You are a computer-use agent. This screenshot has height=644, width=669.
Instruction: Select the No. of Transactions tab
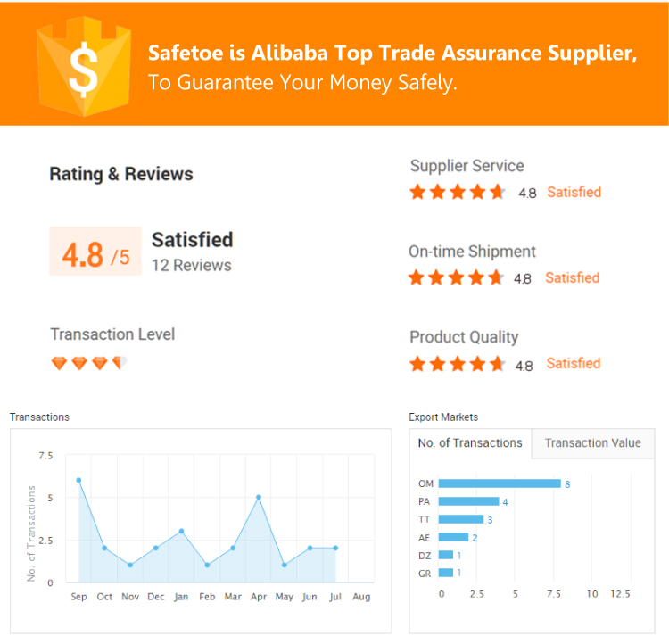click(x=470, y=443)
